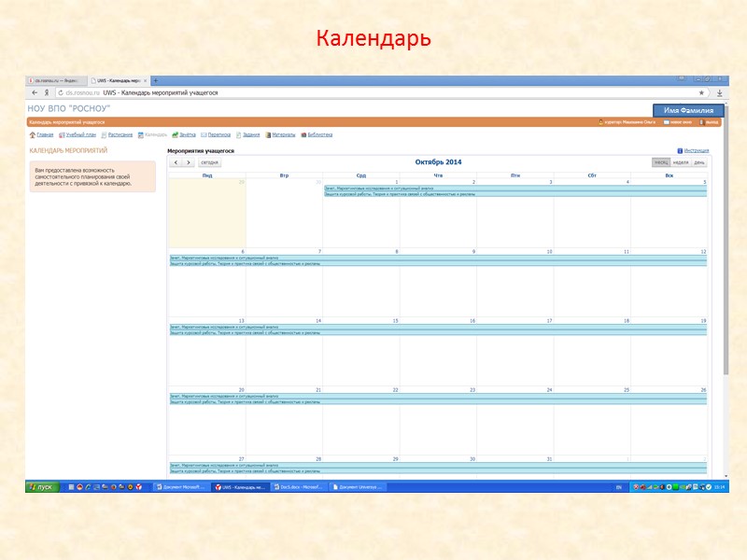Screen dimensions: 747x560
Task: Go to next month with right chevron
Action: tap(189, 162)
